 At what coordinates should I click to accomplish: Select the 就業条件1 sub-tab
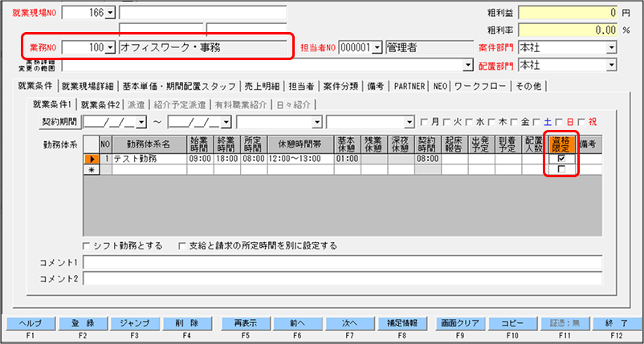pyautogui.click(x=51, y=104)
